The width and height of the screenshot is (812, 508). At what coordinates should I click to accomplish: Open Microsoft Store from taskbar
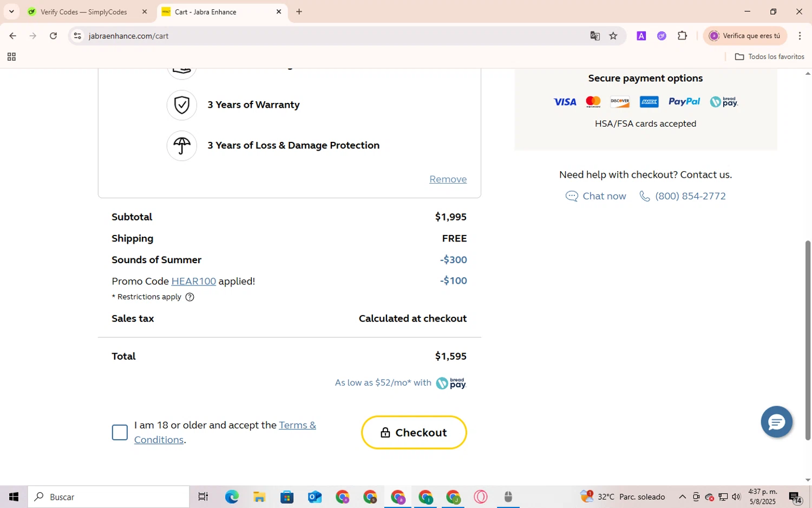tap(287, 497)
